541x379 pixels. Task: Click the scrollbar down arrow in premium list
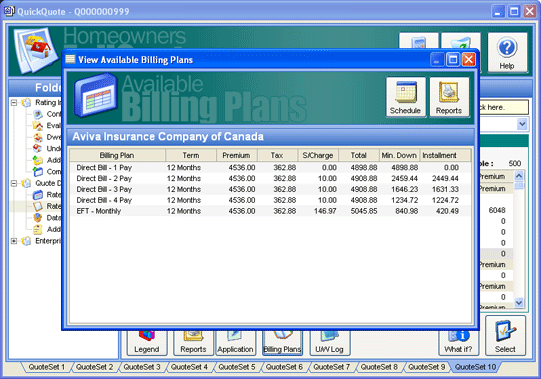click(x=519, y=303)
